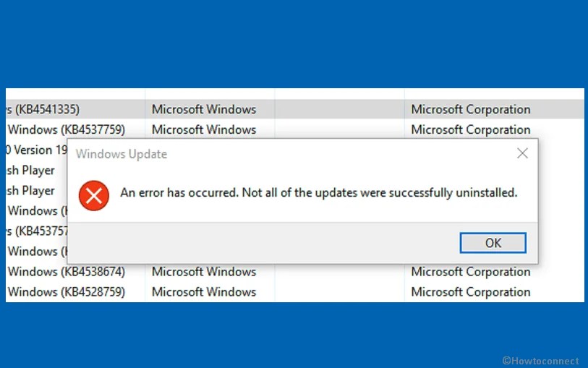This screenshot has width=588, height=368.
Task: Click the error message text
Action: click(319, 192)
